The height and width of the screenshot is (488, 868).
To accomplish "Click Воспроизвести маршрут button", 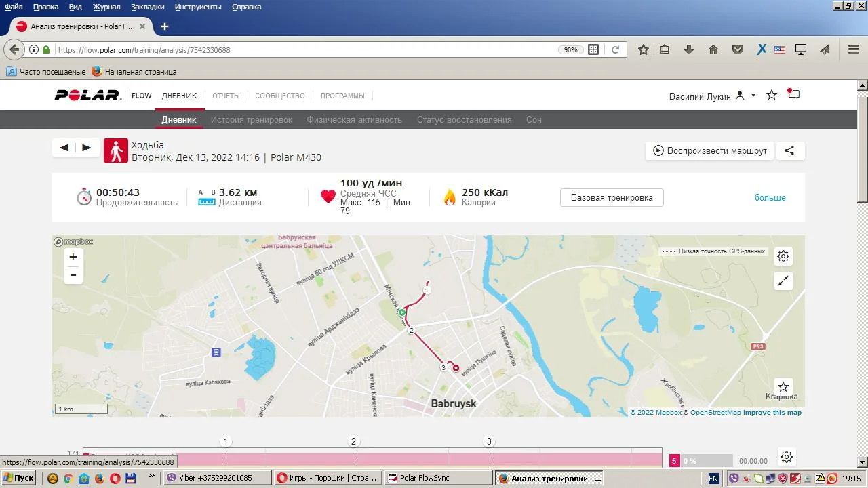I will point(710,150).
